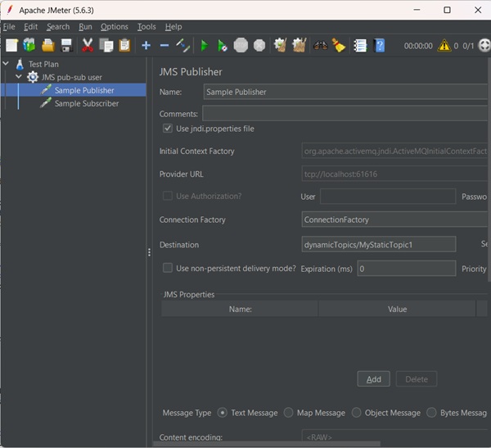This screenshot has width=491, height=448.
Task: Click the Cut scissors icon
Action: (88, 45)
